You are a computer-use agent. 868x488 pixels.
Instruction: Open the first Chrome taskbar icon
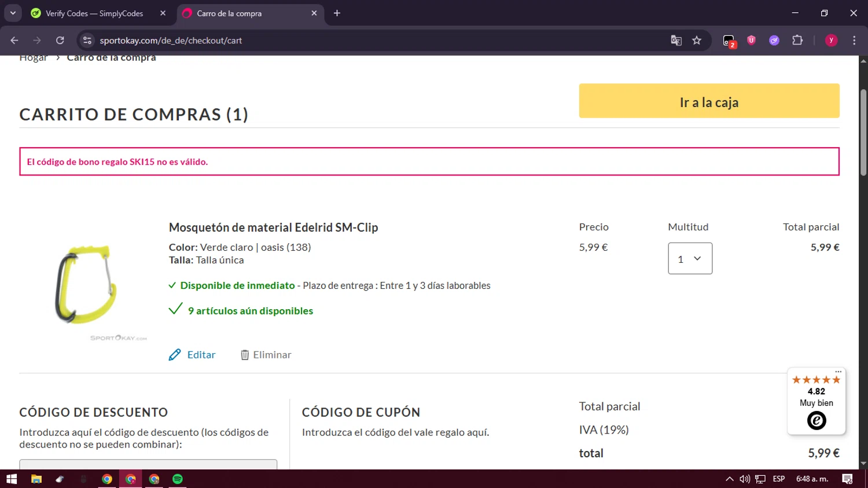point(107,479)
